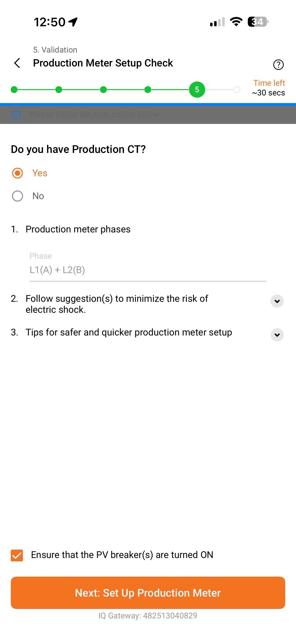
Task: Expand tips for safer production meter setup
Action: [x=277, y=335]
